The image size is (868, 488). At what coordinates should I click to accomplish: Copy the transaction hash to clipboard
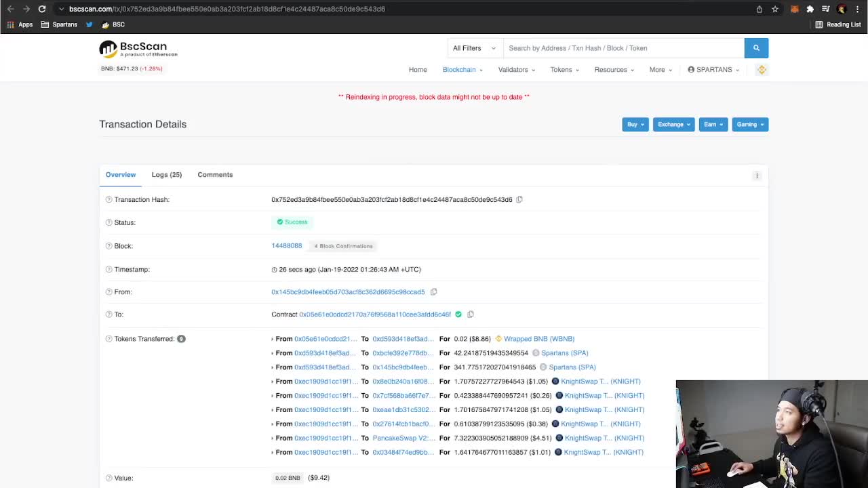(x=519, y=199)
